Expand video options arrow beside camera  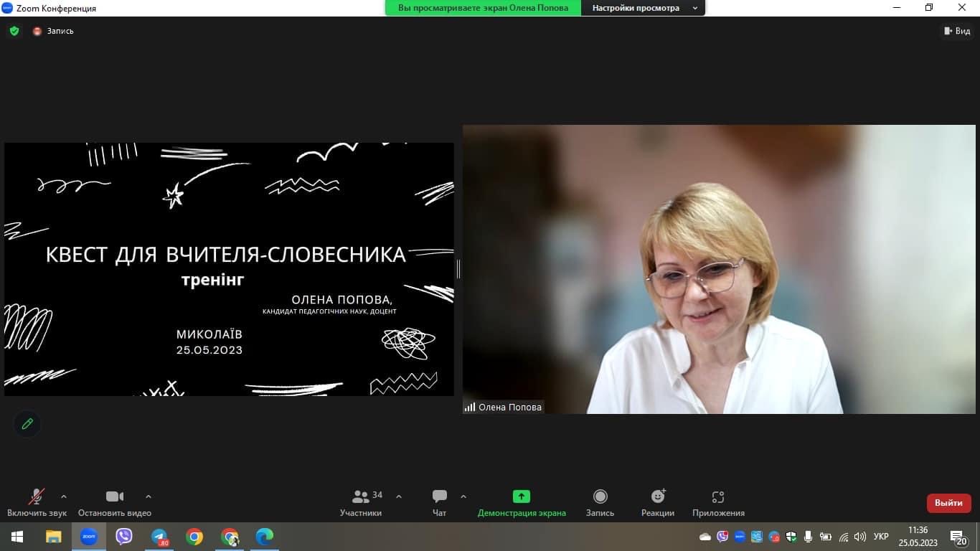149,496
